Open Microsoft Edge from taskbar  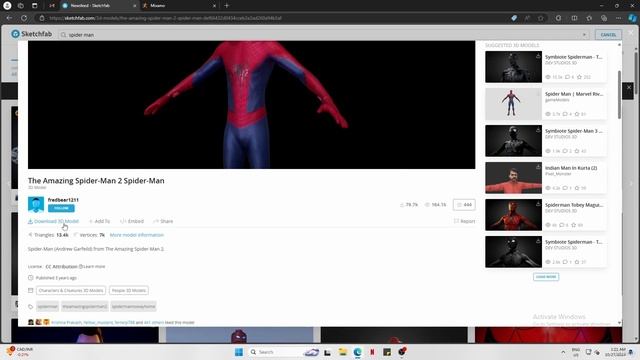coord(358,352)
